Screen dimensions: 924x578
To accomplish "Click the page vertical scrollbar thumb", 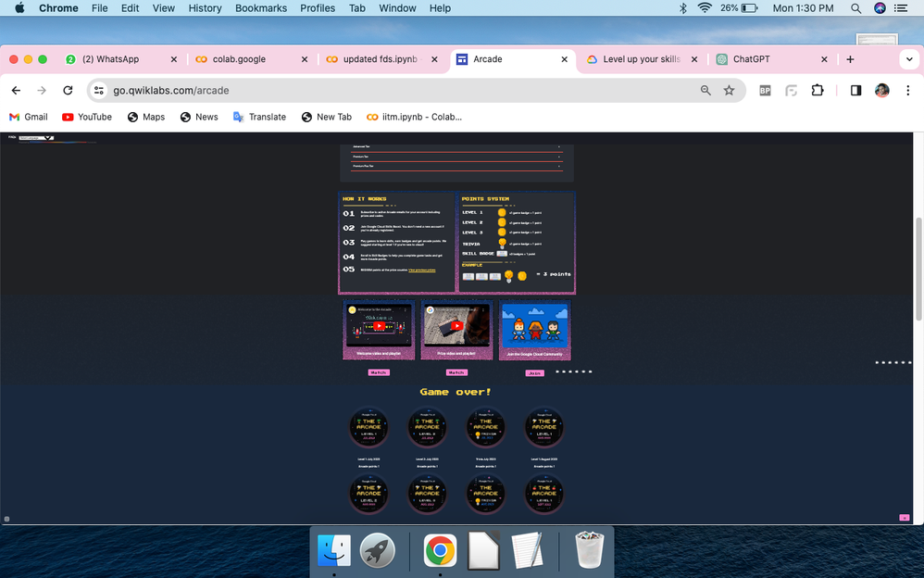I will pyautogui.click(x=918, y=269).
